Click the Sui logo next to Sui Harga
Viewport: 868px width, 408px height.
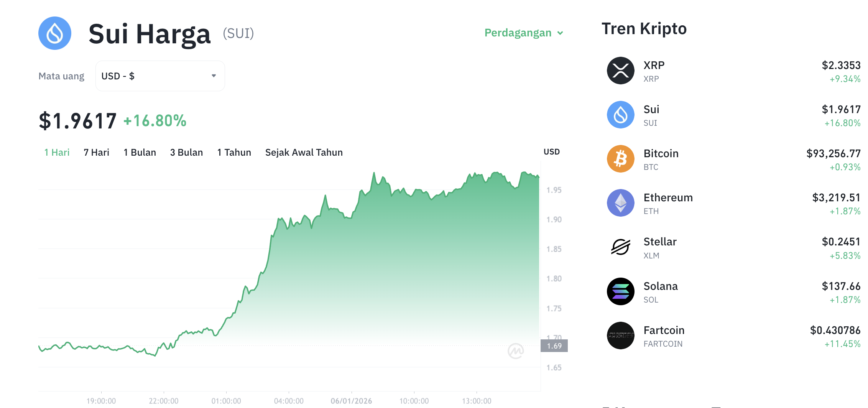pyautogui.click(x=55, y=33)
